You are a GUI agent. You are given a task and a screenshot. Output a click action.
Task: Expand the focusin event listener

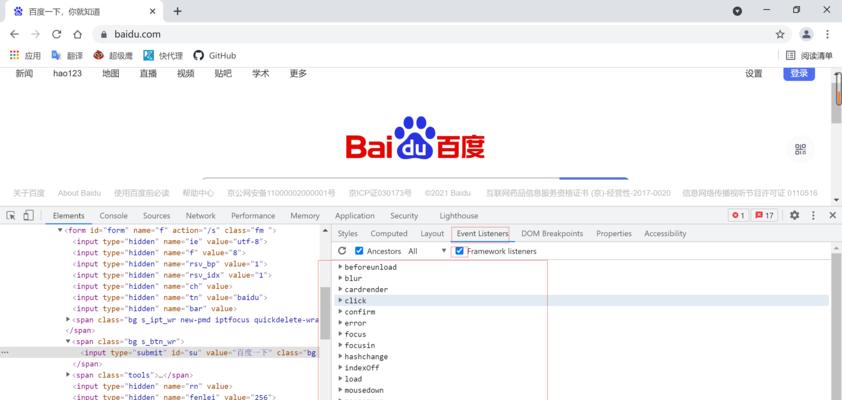(x=340, y=345)
